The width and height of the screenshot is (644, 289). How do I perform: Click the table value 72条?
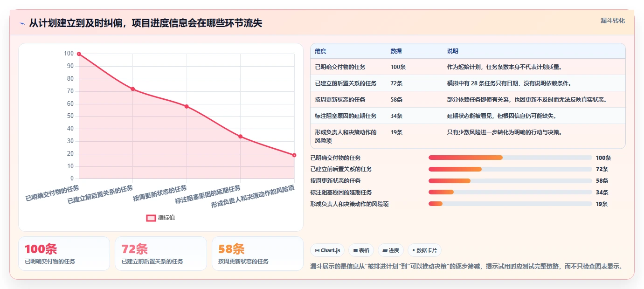[396, 83]
